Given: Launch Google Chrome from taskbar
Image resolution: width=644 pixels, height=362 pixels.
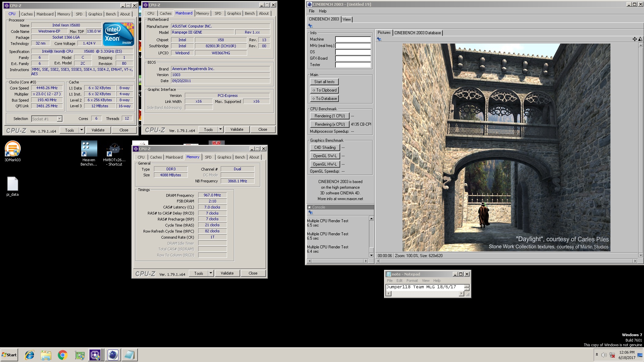Looking at the screenshot, I should 63,355.
